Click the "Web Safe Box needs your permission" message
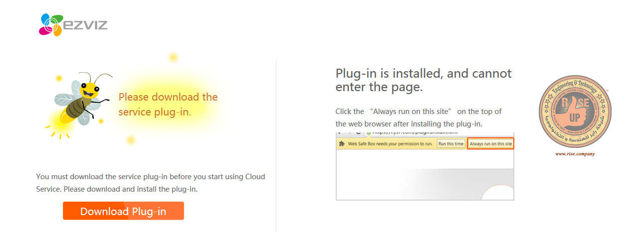Image resolution: width=644 pixels, height=232 pixels. click(390, 144)
